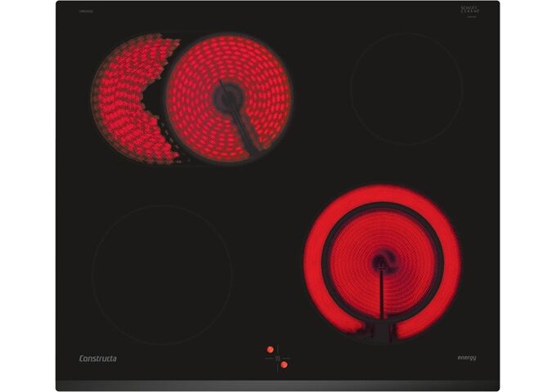Tap the upper-left red residual heat indicator

click(x=270, y=350)
